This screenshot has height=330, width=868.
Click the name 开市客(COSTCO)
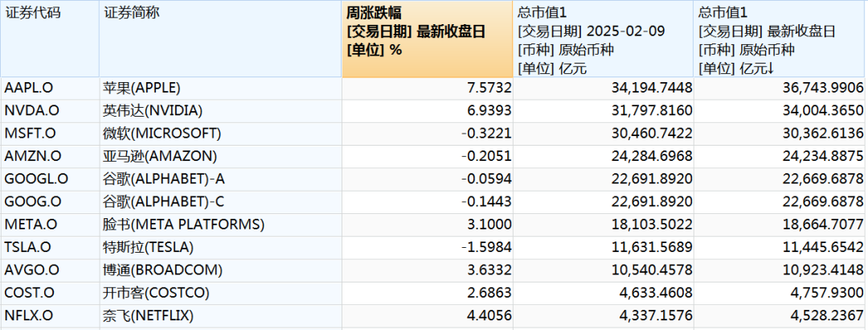pyautogui.click(x=156, y=293)
